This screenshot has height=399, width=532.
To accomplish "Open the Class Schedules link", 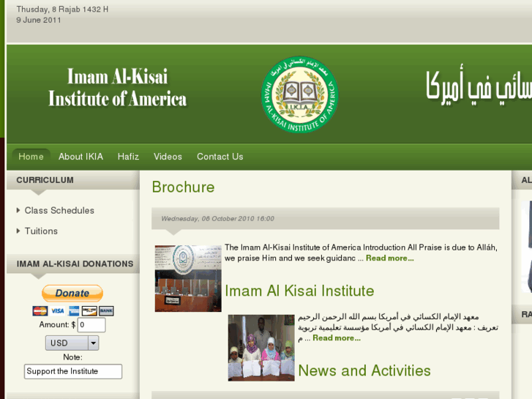I will pos(59,211).
